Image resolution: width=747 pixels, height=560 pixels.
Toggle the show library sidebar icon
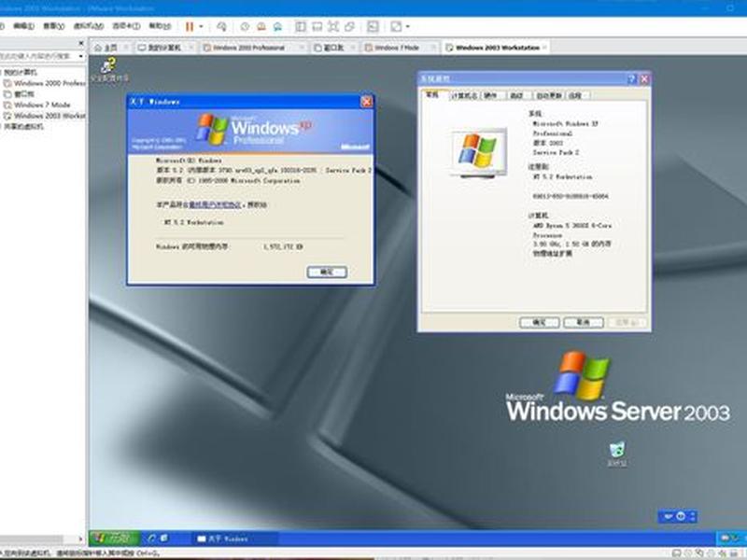pyautogui.click(x=301, y=27)
